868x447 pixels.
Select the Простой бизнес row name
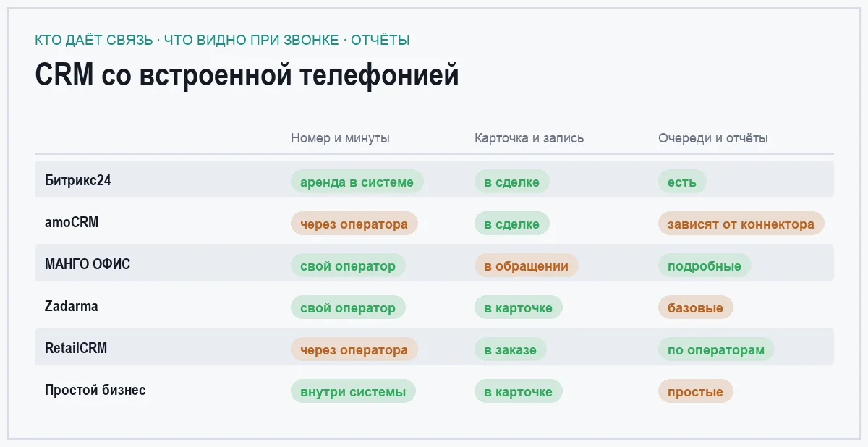coord(95,390)
